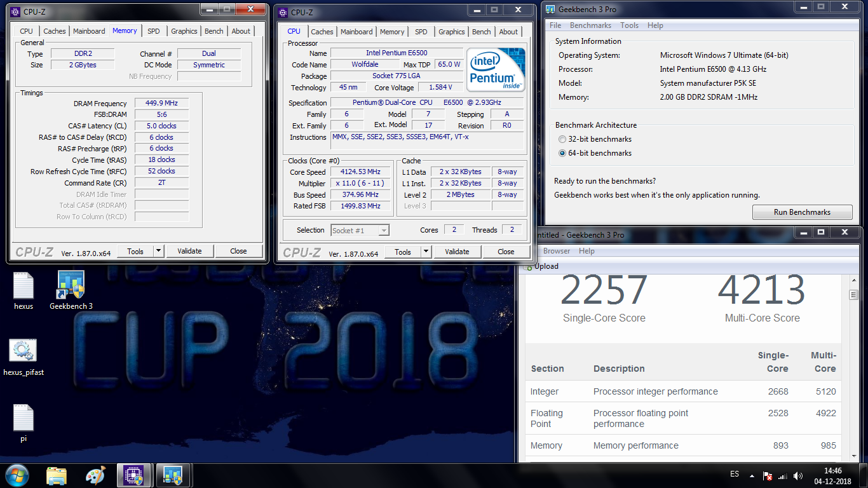Viewport: 868px width, 488px height.
Task: Click the DRAM Frequency 449.9 MHz value
Action: (x=161, y=104)
